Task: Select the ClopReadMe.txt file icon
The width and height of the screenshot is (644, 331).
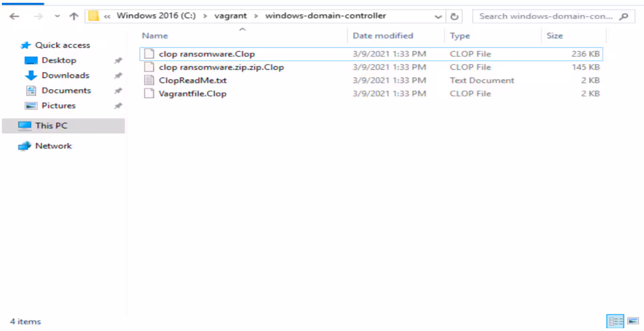Action: [149, 80]
